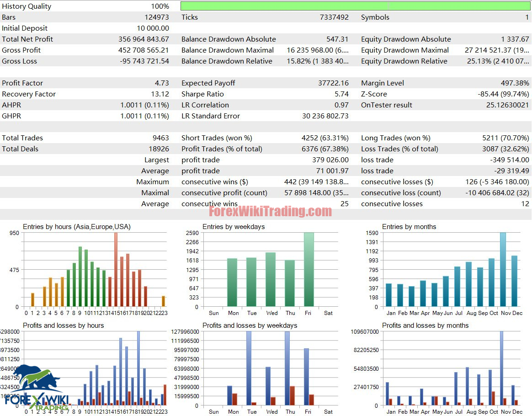
Task: Click the Profit Trades value 6376 (67.38%)
Action: pos(325,149)
